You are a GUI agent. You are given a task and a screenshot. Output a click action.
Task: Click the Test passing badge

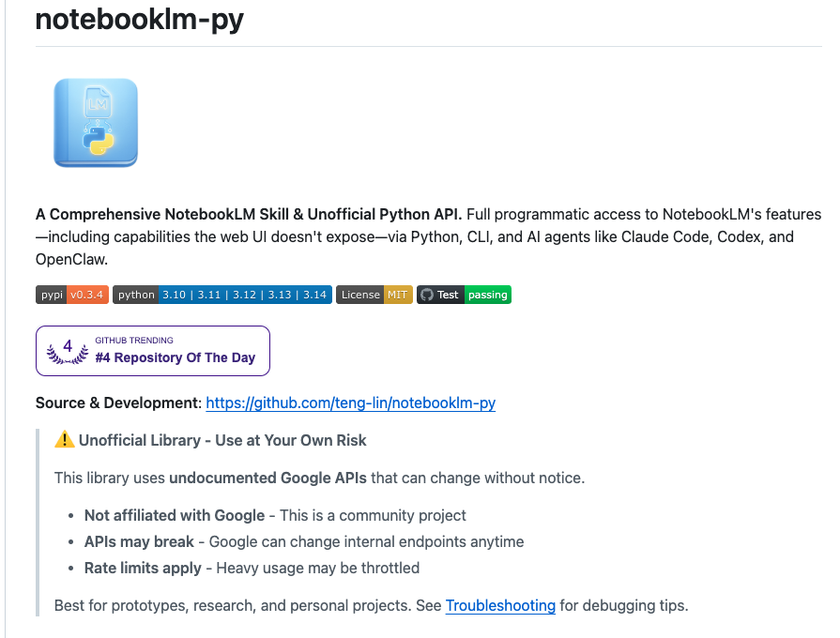click(464, 295)
